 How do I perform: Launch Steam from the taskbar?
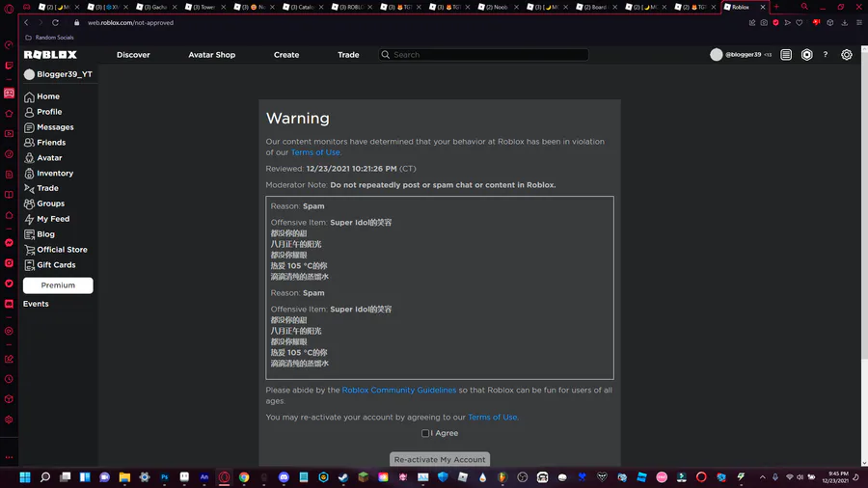(343, 477)
